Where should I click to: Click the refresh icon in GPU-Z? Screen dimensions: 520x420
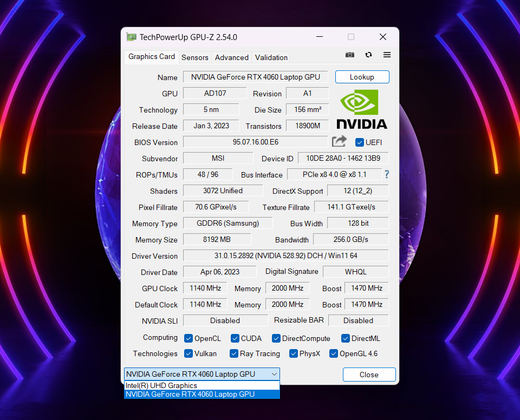tap(368, 55)
